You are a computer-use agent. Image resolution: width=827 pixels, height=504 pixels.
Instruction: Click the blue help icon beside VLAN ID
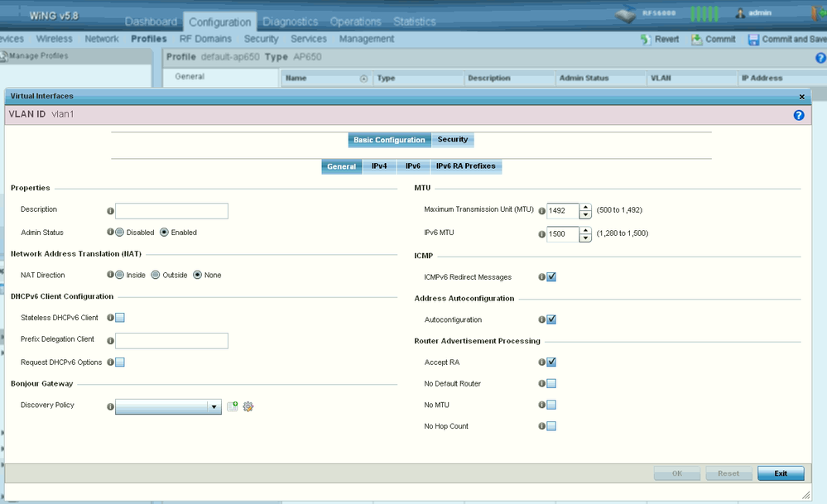pos(799,115)
